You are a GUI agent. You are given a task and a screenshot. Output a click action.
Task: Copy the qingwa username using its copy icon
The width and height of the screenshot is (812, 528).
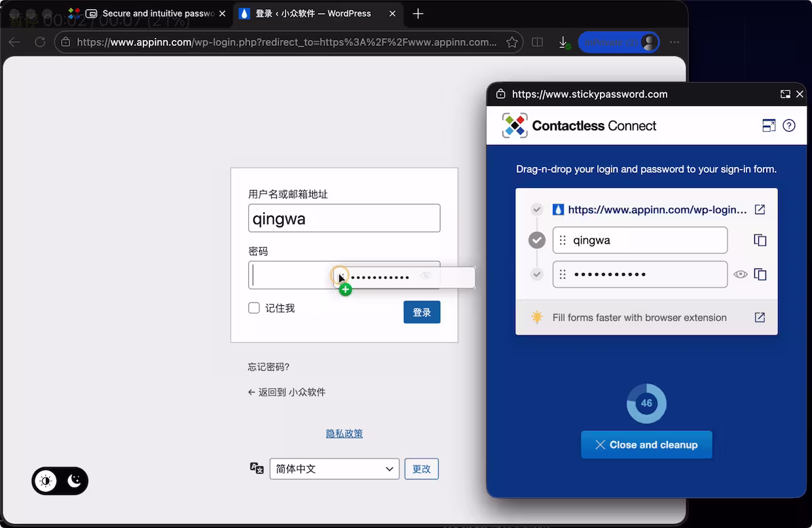pyautogui.click(x=760, y=240)
